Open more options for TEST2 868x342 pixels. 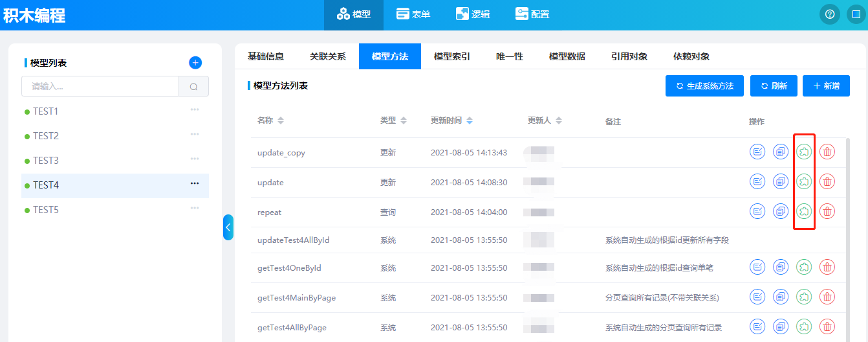coord(195,134)
